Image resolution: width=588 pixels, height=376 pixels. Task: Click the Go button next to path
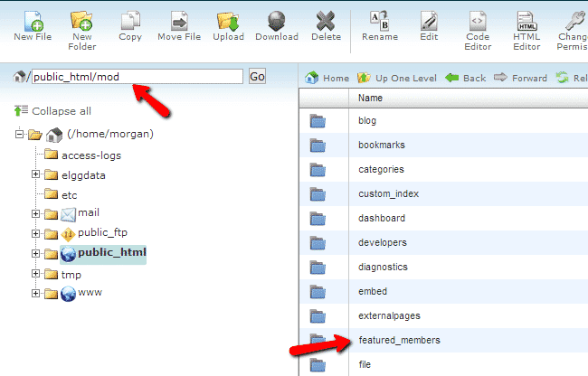[x=257, y=77]
